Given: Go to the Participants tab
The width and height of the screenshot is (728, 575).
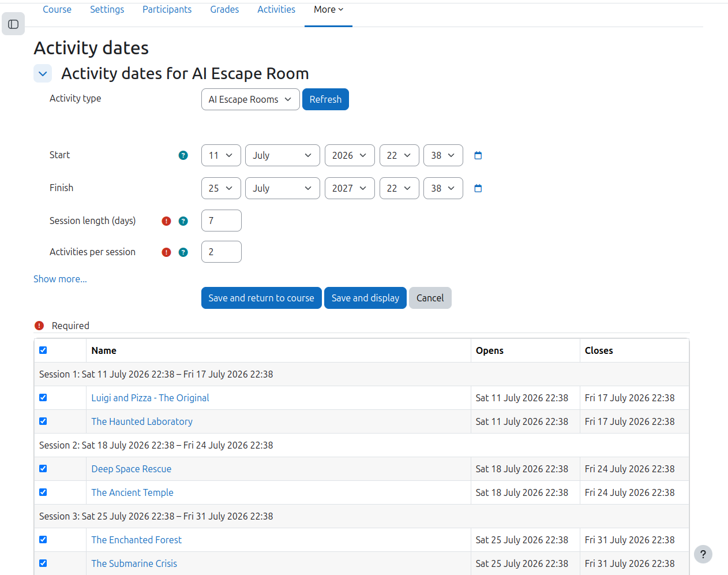Looking at the screenshot, I should click(167, 10).
